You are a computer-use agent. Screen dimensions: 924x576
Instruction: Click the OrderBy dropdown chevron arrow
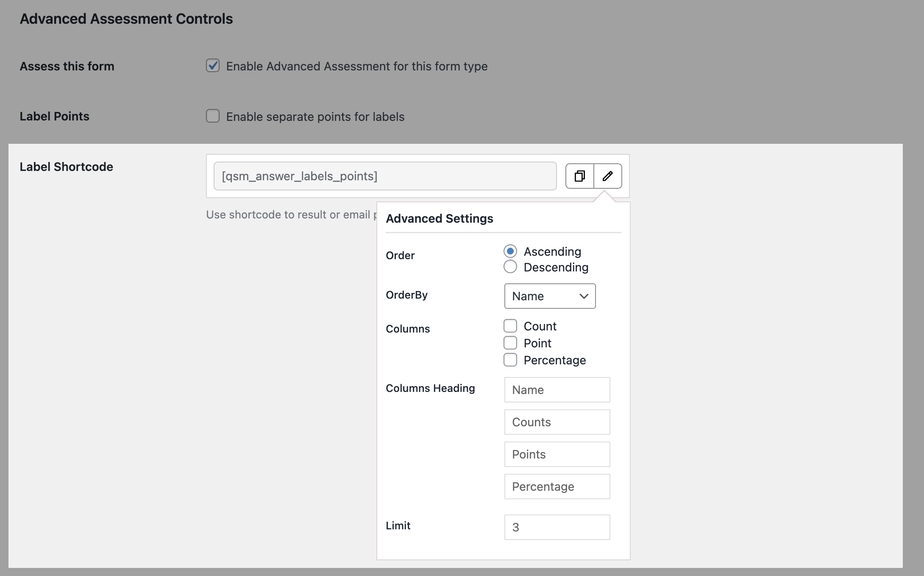tap(584, 296)
